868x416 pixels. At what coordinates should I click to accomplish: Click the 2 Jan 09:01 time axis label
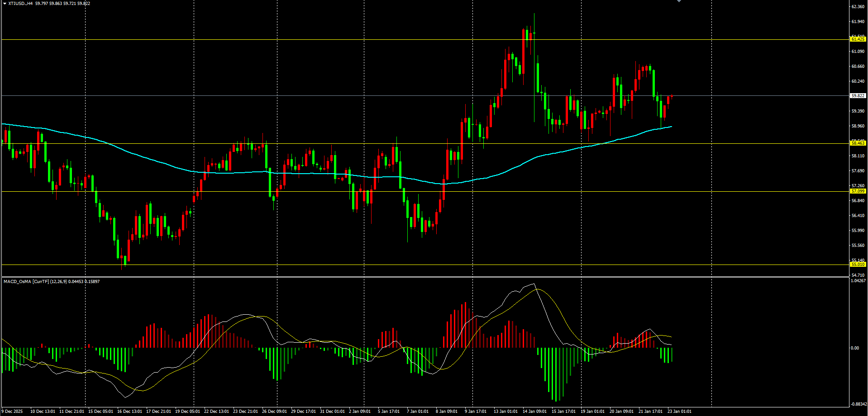click(360, 411)
